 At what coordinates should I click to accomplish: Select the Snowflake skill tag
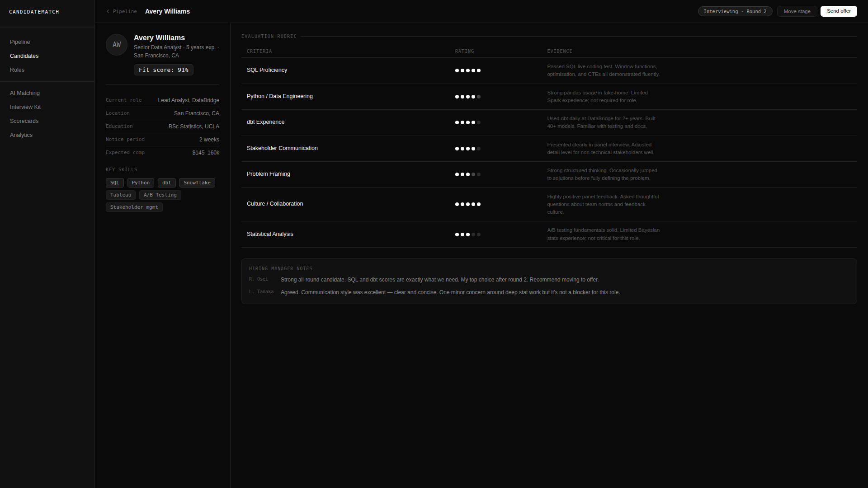pos(197,183)
